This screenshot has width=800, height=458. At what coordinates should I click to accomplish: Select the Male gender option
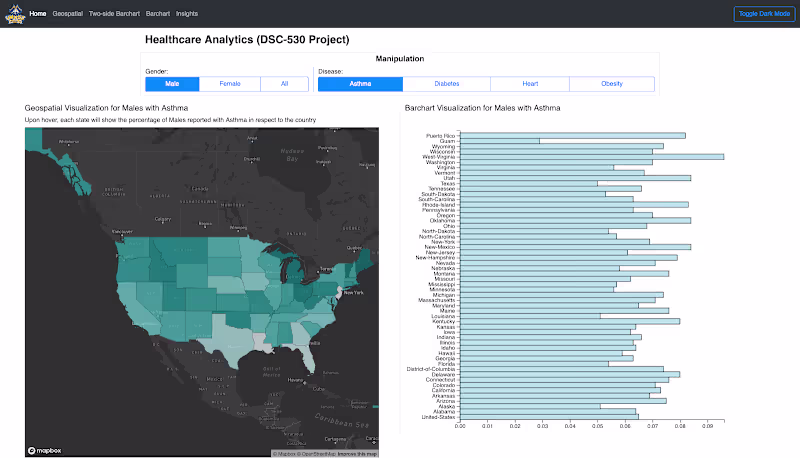(172, 84)
